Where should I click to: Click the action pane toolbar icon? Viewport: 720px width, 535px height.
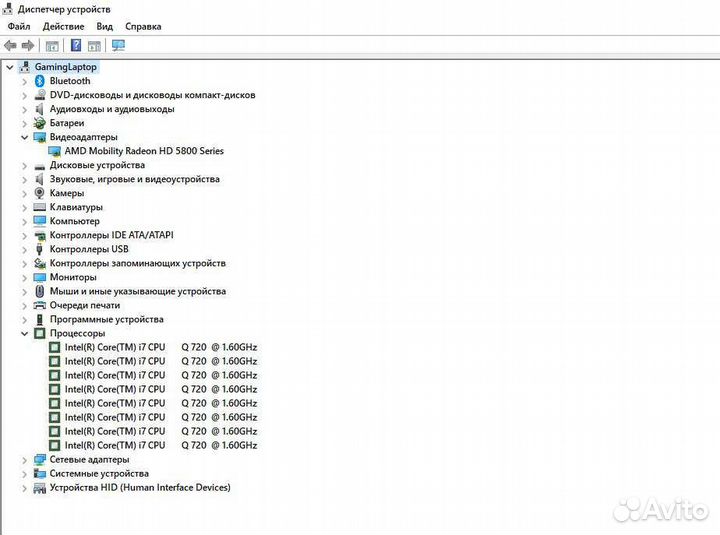95,45
